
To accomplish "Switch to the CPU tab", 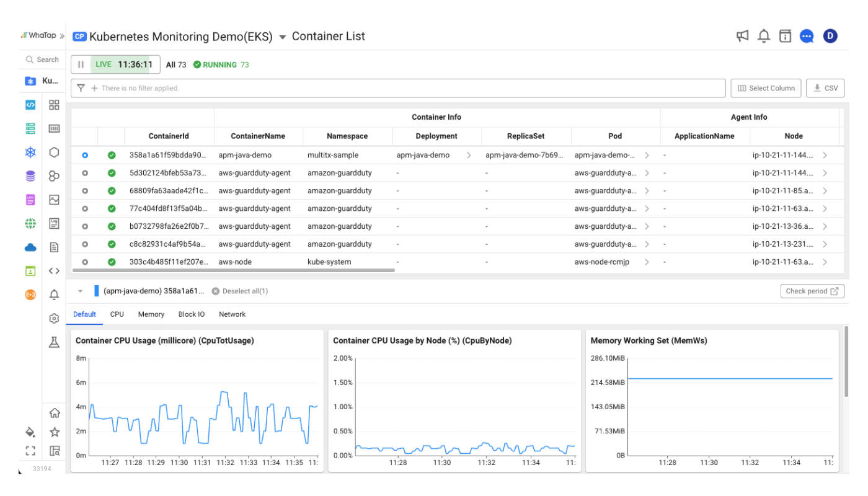I will (x=117, y=314).
